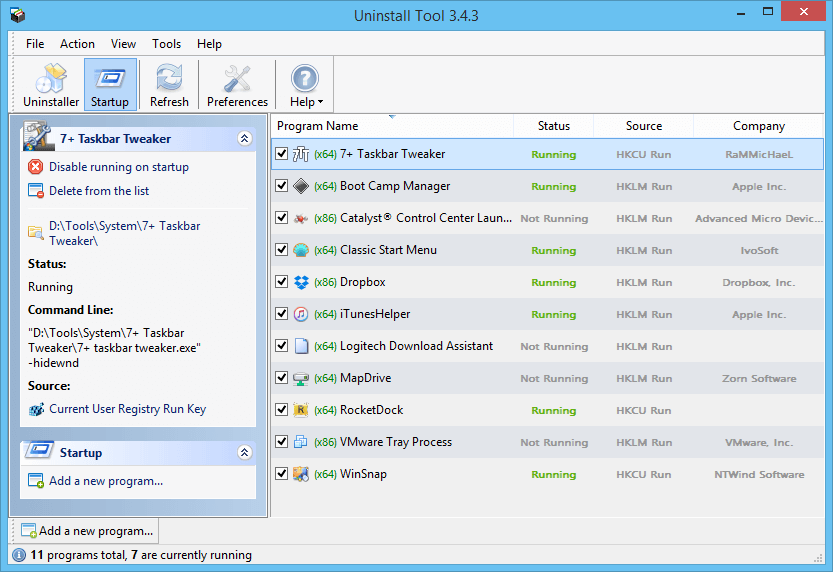Screen dimensions: 833x572
Task: Click HKCU Run source of WinSnap
Action: click(643, 475)
